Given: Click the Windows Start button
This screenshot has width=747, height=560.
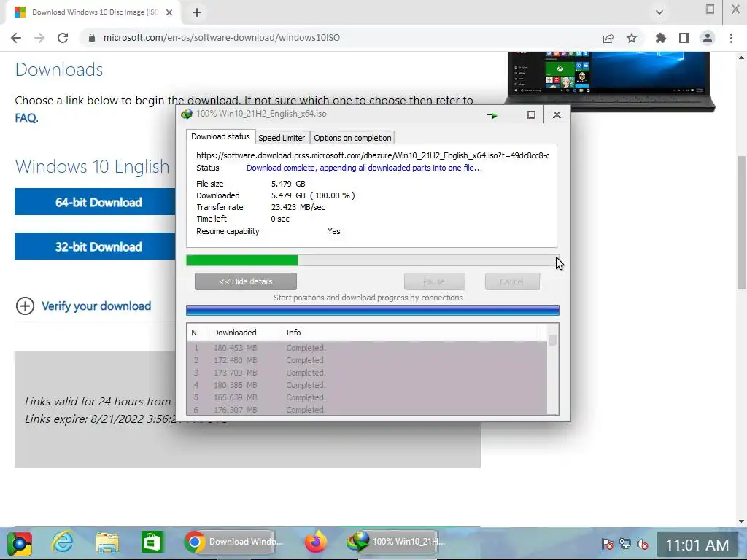Looking at the screenshot, I should tap(19, 542).
